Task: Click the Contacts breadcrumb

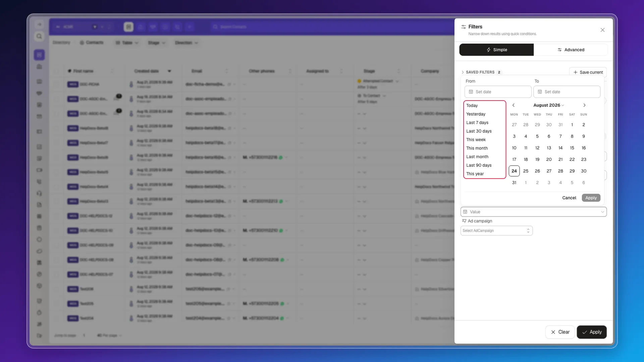Action: 92,43
